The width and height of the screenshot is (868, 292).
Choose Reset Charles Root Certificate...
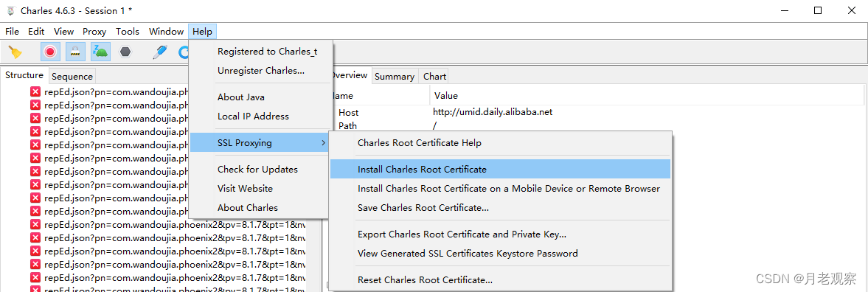501,280
